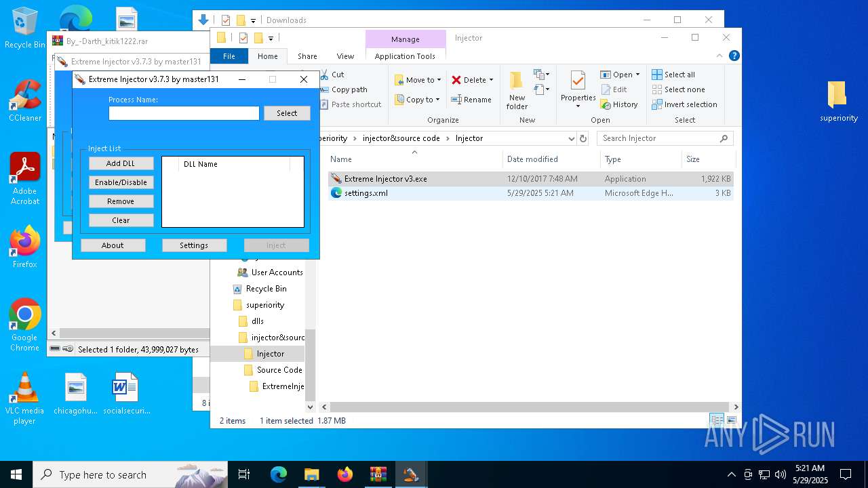Click the History icon
Screen dimensions: 868x488
(606, 104)
